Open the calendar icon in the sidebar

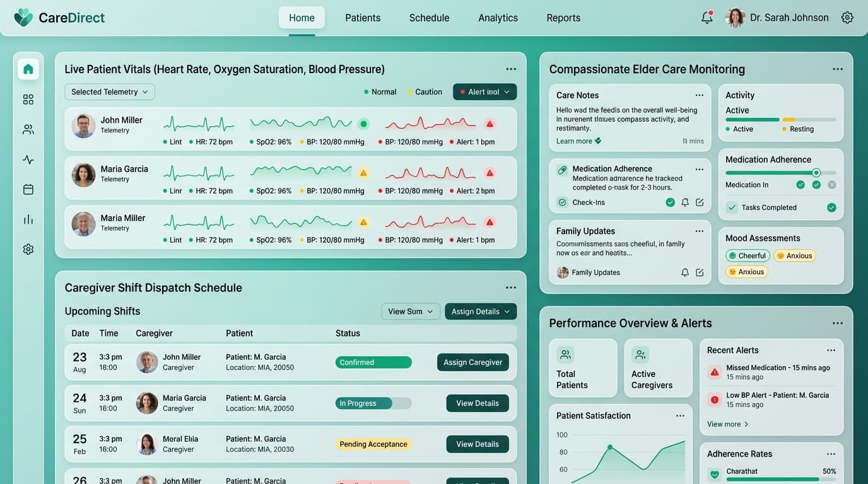coord(28,189)
